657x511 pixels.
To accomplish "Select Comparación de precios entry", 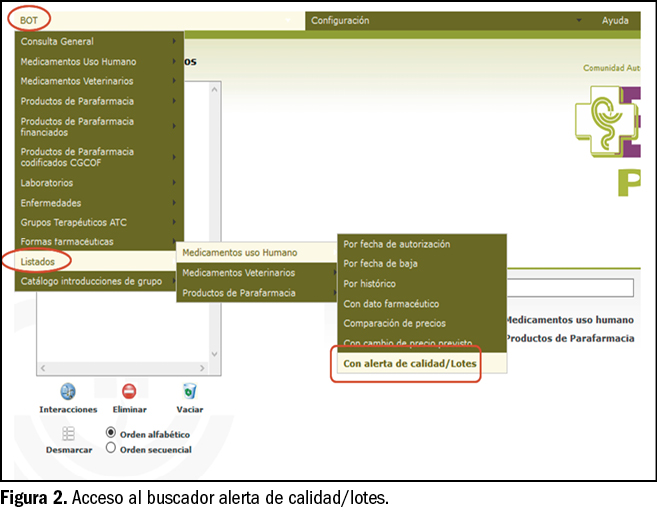I will (x=394, y=323).
